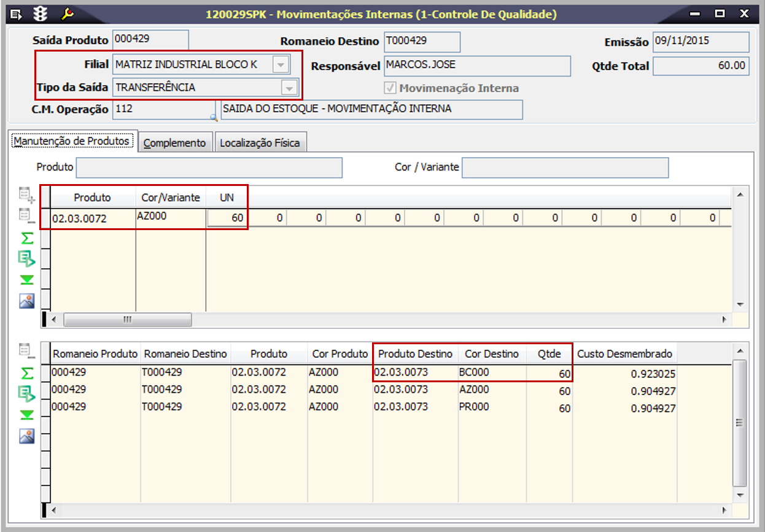
Task: Click add row icon beside upper product grid
Action: click(x=26, y=196)
